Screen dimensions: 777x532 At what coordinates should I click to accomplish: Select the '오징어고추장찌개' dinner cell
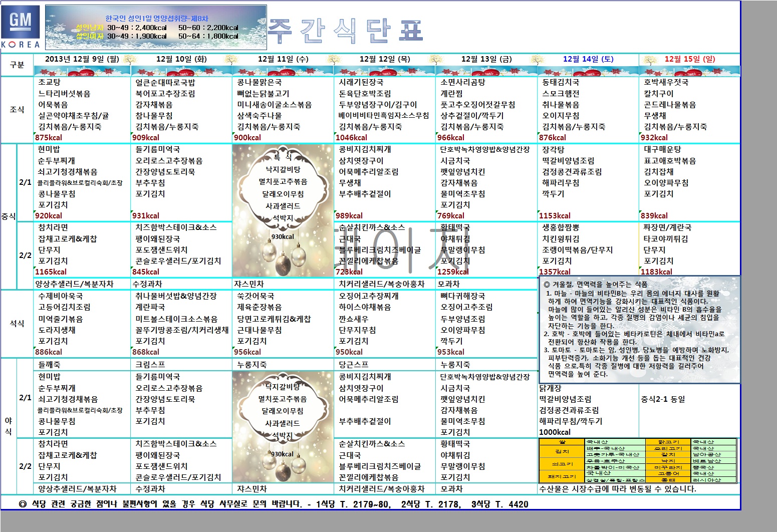click(369, 296)
